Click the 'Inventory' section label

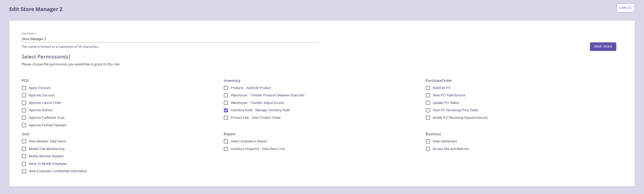point(232,80)
